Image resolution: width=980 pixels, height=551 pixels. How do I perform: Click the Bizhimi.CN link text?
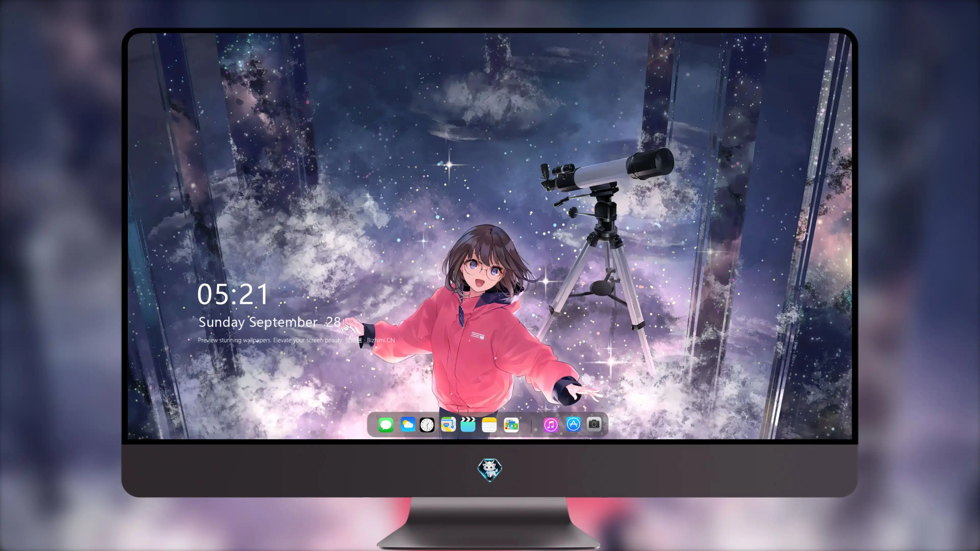[x=381, y=340]
